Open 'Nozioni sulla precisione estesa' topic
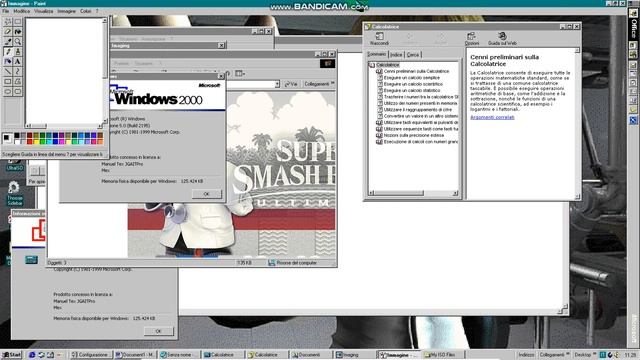 (413, 135)
